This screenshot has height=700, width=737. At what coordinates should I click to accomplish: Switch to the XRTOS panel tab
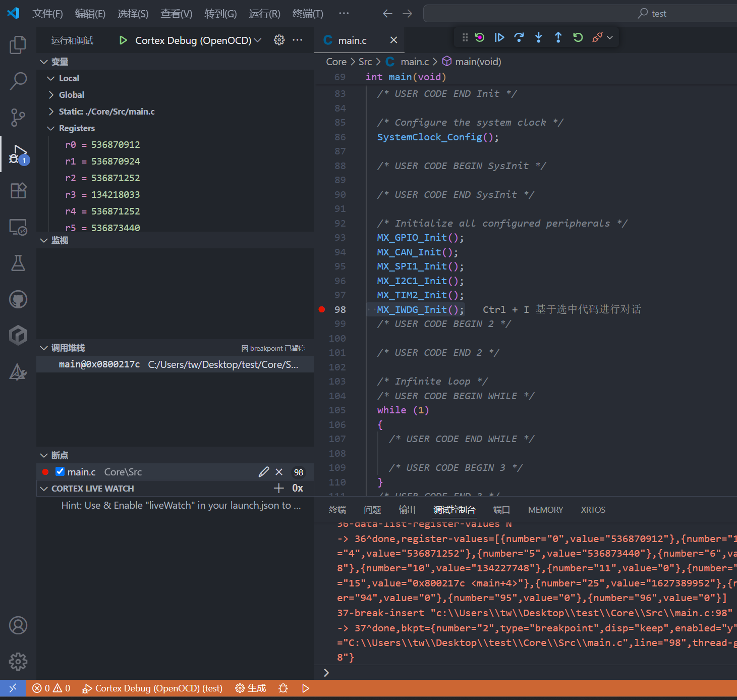(x=593, y=510)
